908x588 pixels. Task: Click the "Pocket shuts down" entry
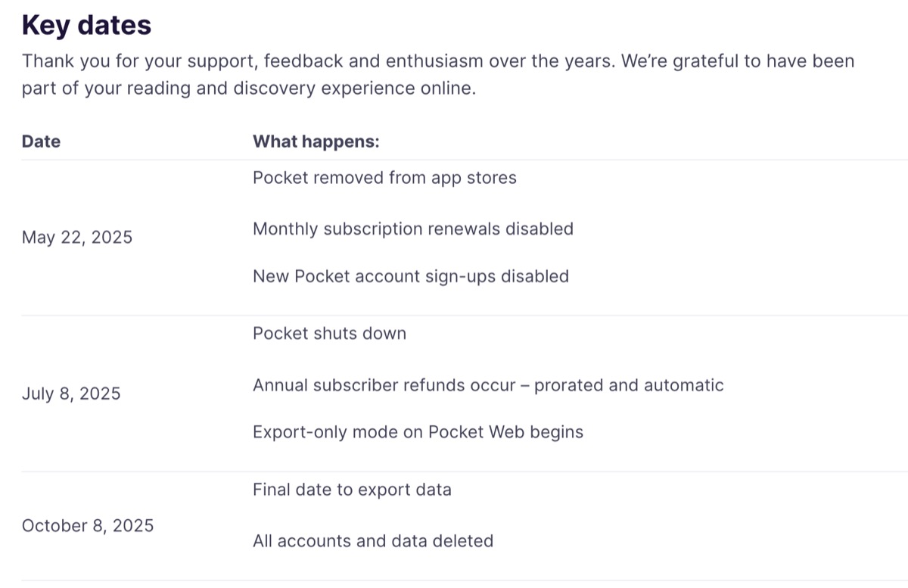click(329, 334)
